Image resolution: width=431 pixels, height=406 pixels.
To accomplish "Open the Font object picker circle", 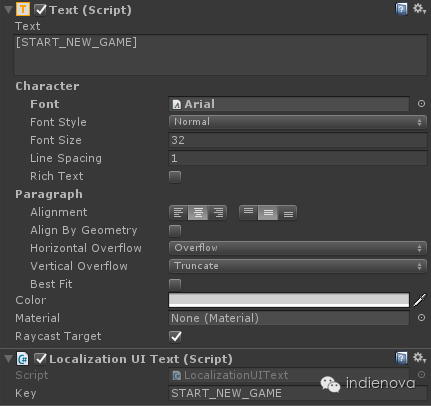I will coord(421,104).
